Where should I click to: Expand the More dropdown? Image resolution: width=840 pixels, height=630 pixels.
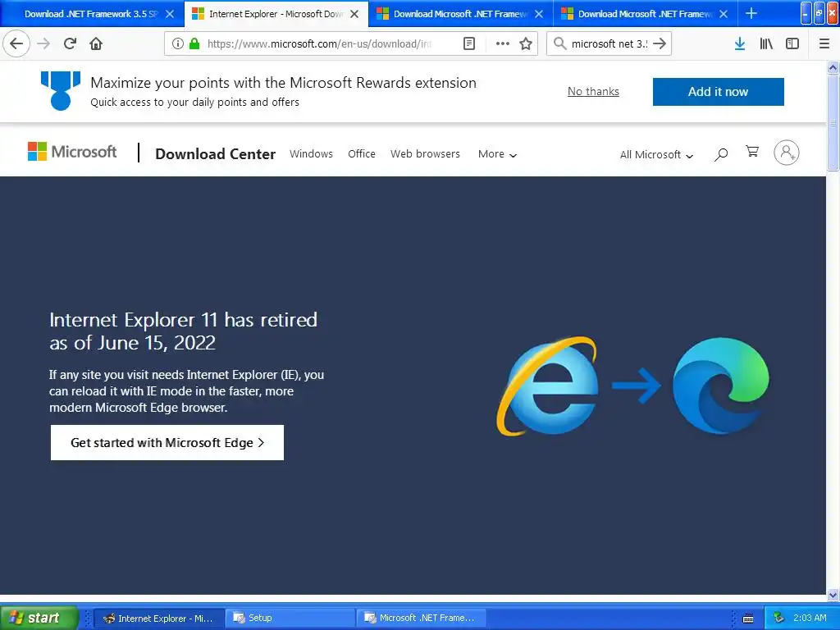pos(497,154)
